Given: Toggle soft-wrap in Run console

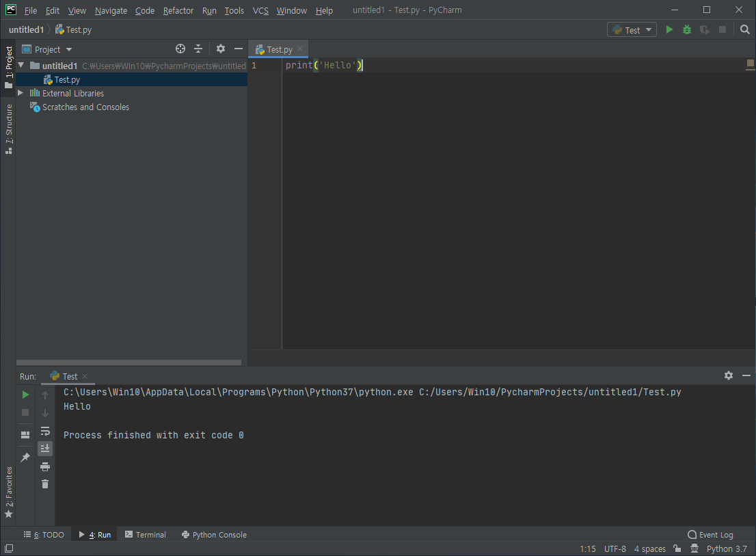Looking at the screenshot, I should pos(45,431).
